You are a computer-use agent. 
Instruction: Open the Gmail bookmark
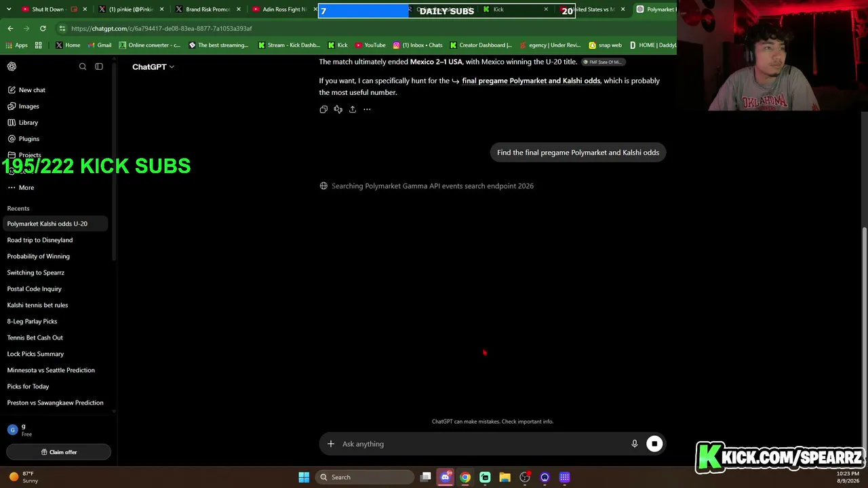pos(99,45)
